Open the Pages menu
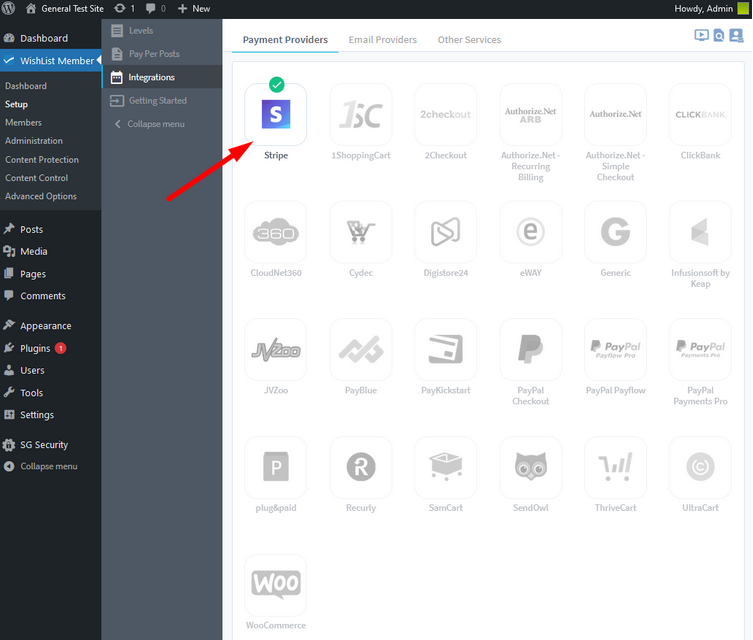753x640 pixels. click(50, 274)
